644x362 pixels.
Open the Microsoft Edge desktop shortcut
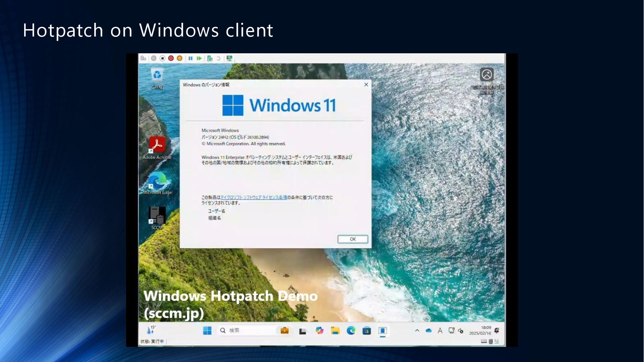tap(157, 183)
